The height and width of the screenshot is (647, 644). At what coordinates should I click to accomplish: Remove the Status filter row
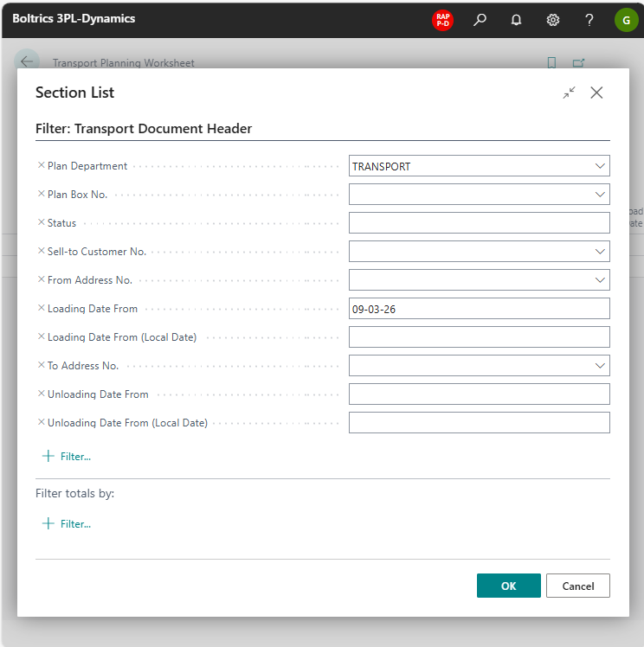tap(41, 223)
